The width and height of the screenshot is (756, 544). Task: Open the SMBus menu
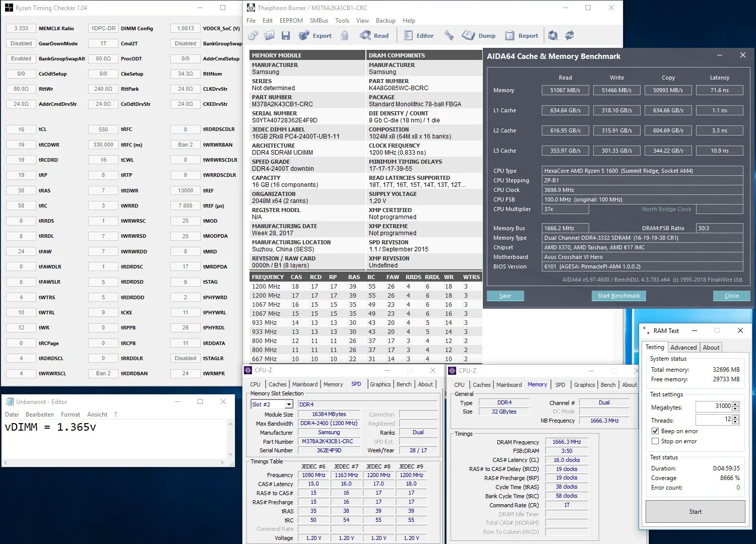pos(319,21)
